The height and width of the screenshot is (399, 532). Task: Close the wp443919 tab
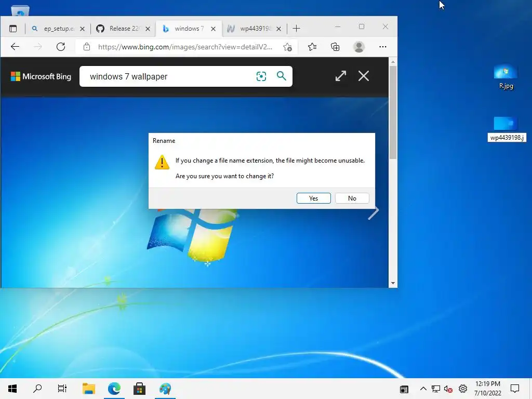(x=278, y=29)
